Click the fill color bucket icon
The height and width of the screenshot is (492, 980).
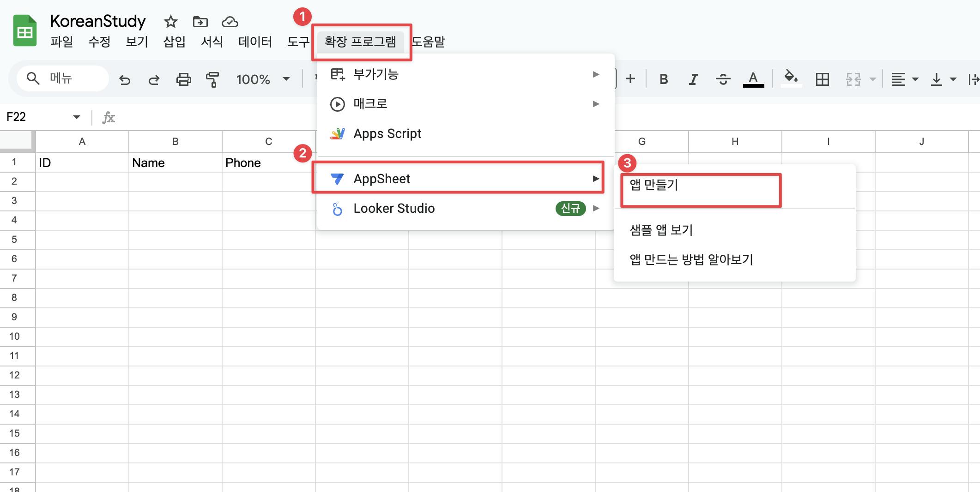tap(791, 78)
